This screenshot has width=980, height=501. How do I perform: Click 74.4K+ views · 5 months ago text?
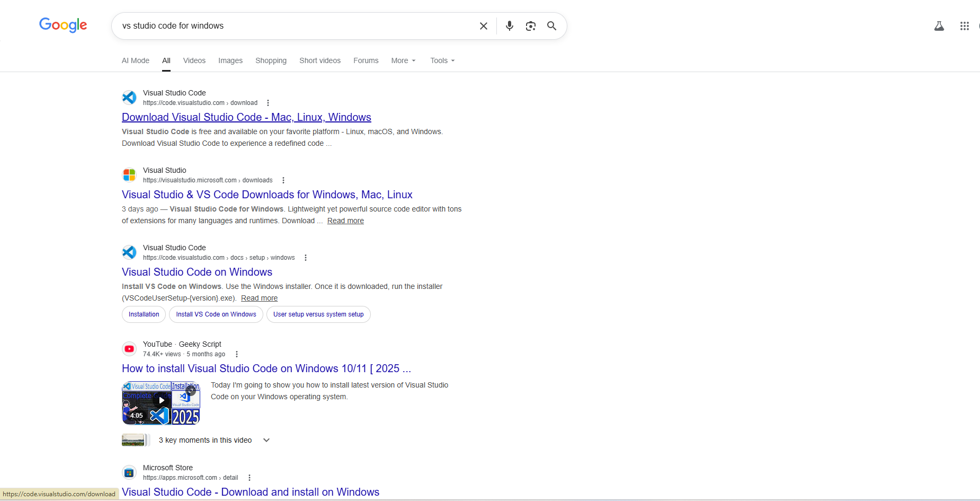(x=184, y=354)
